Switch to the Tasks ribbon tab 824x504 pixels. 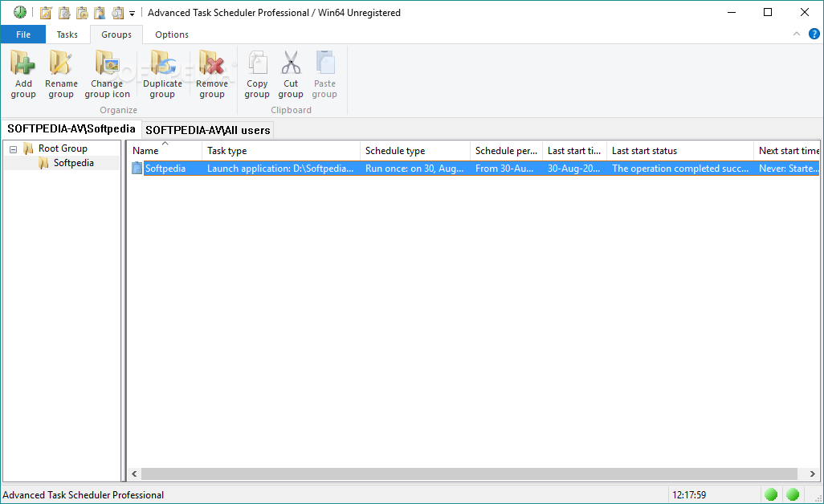tap(67, 34)
